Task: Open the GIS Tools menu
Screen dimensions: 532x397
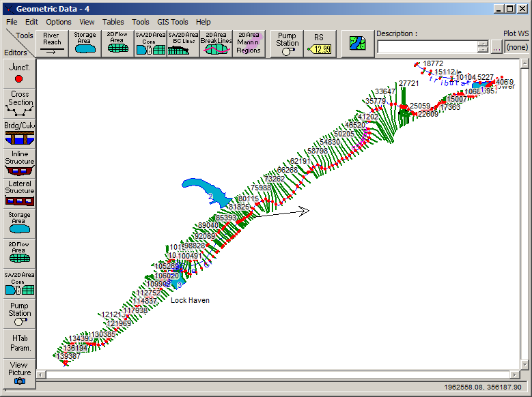Action: (172, 22)
